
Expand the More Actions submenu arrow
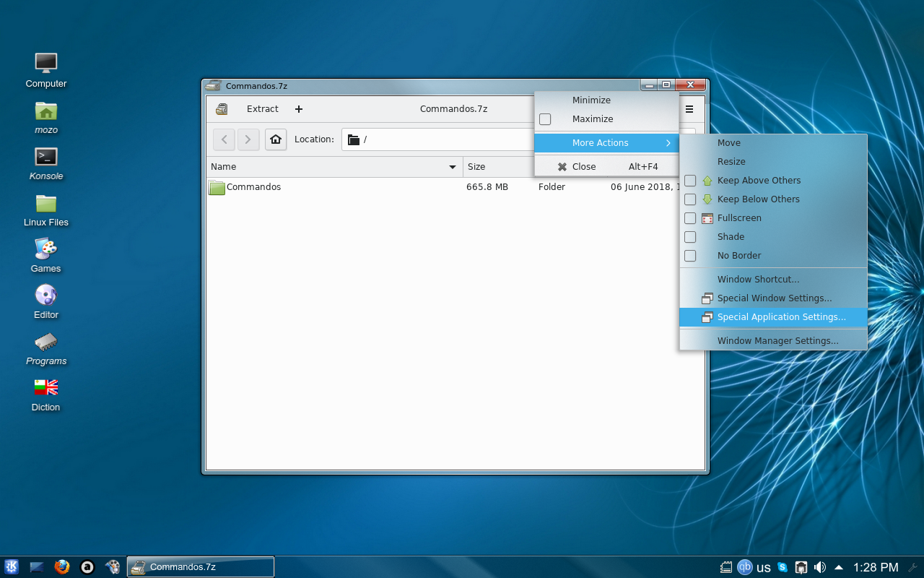668,143
